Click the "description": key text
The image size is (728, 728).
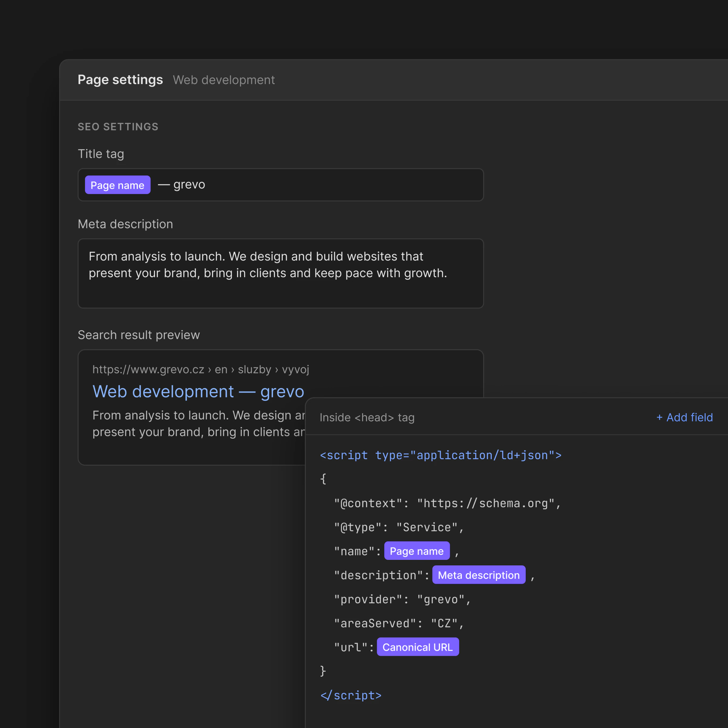click(382, 575)
